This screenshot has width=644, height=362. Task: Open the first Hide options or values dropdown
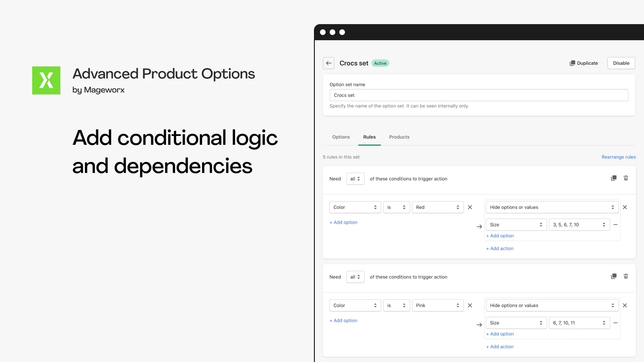[x=552, y=207]
